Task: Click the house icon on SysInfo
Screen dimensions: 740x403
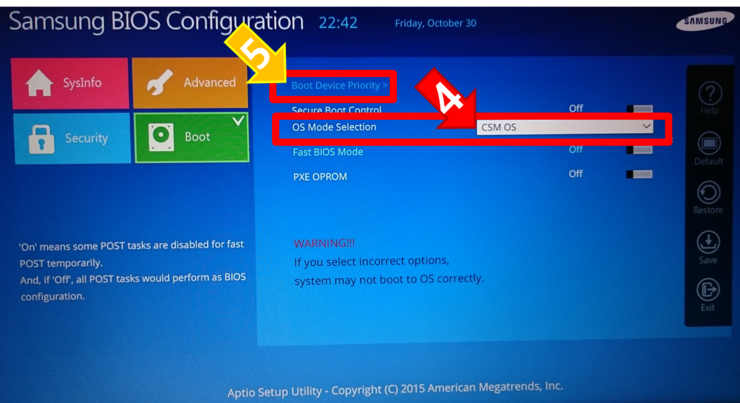Action: tap(40, 83)
